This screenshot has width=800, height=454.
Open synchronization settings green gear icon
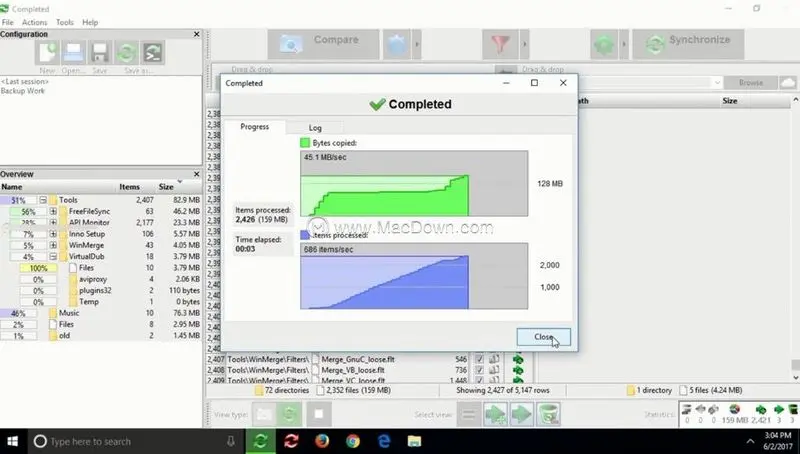604,44
